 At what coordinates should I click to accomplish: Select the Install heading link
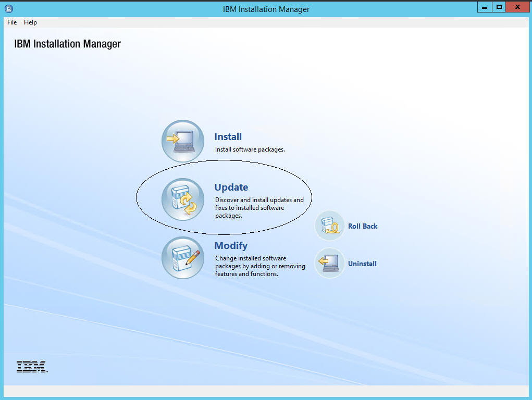point(228,137)
